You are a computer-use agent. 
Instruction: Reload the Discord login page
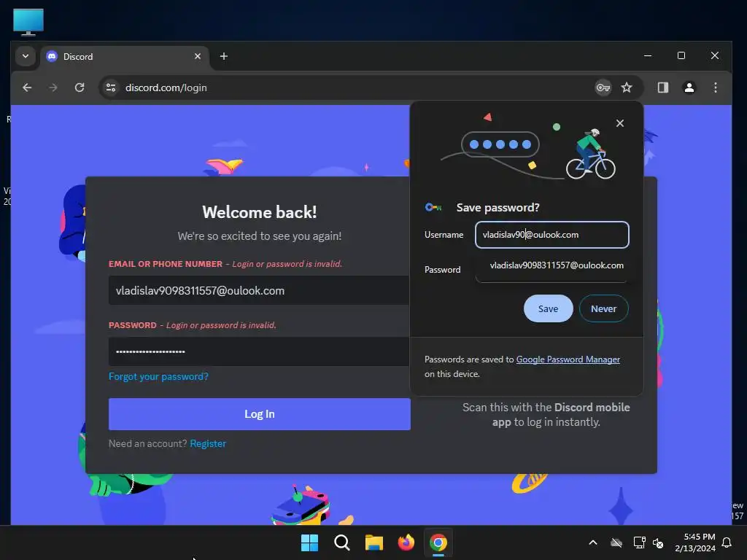80,87
